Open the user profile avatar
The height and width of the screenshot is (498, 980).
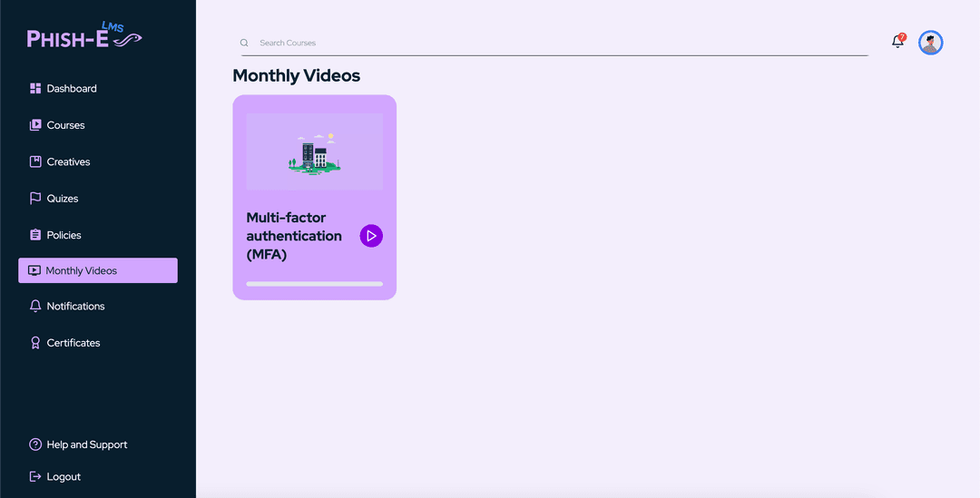pos(931,43)
